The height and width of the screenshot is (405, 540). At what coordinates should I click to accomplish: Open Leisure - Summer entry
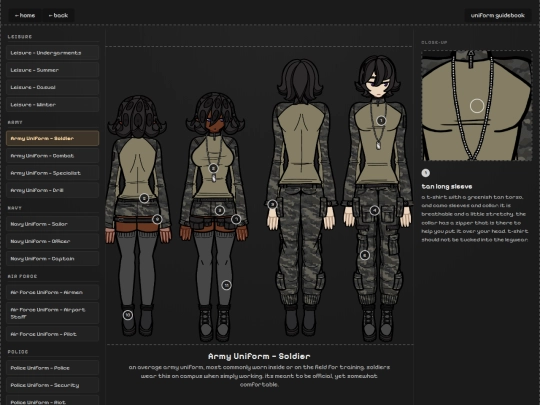(52, 70)
